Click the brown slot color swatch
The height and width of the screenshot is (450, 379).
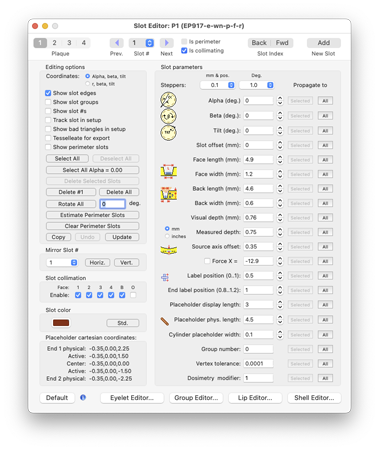tap(61, 323)
